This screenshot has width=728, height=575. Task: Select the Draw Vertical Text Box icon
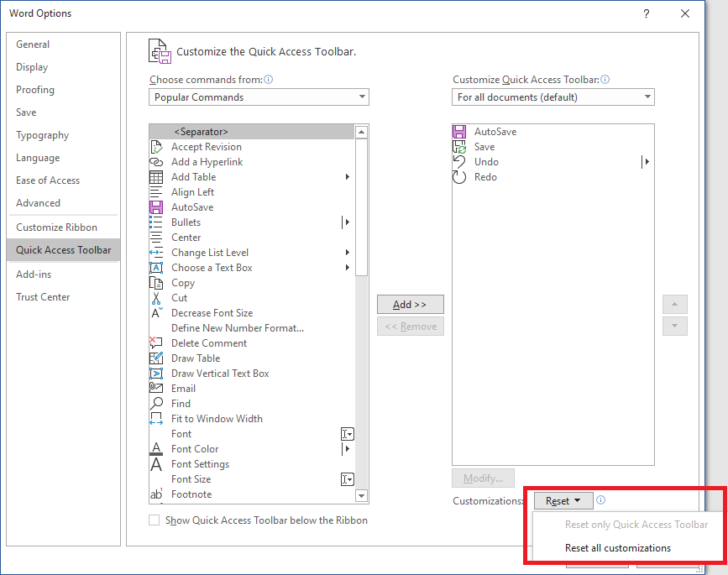(156, 374)
